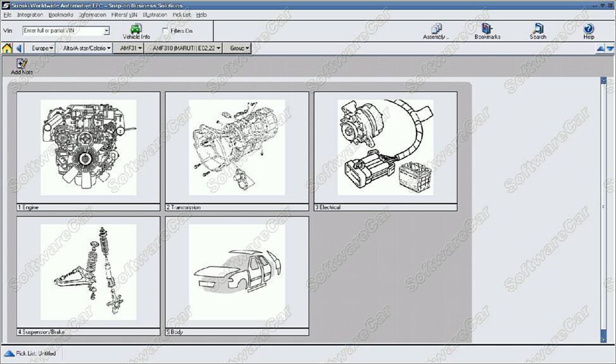The image size is (616, 364).
Task: Open the VIN combo box dropdown arrow
Action: [106, 30]
